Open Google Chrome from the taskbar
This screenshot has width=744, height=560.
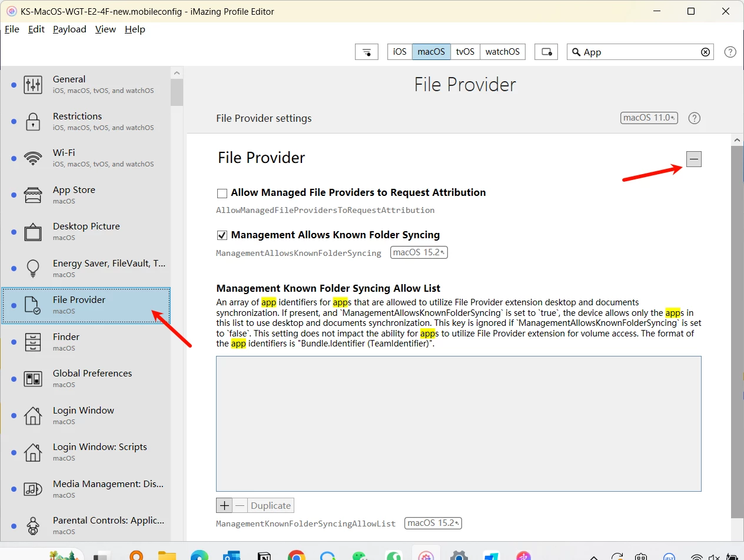[296, 555]
